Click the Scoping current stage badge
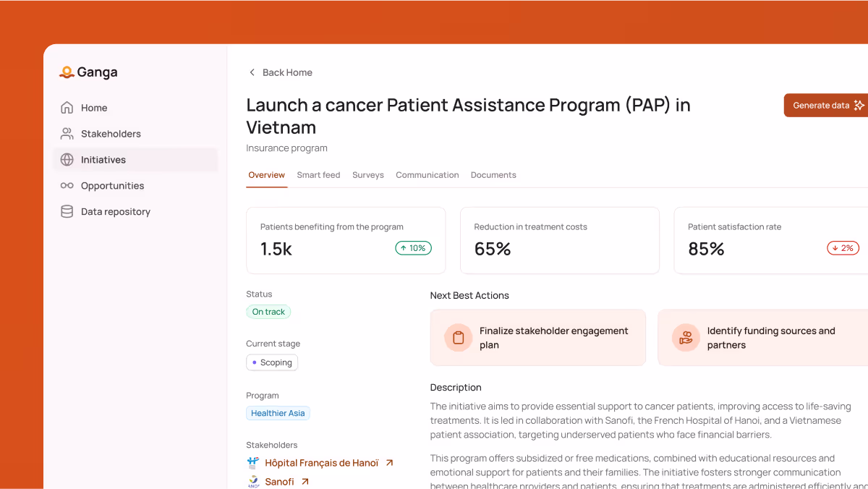 tap(272, 362)
